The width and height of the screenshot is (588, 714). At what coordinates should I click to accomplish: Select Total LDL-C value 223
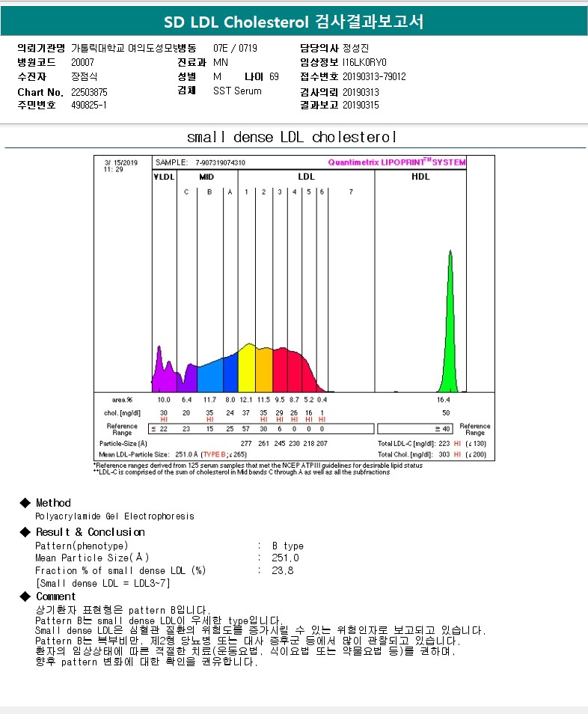444,444
